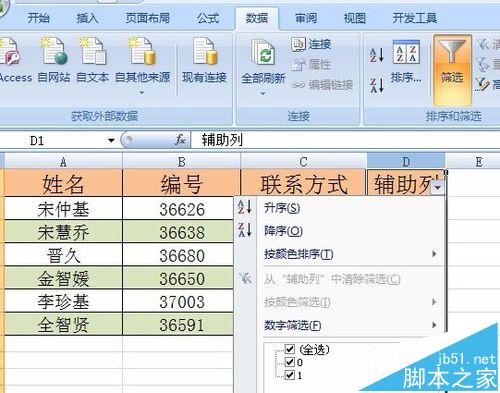Open the 自其他来源 import menu
500x393 pixels.
point(142,65)
